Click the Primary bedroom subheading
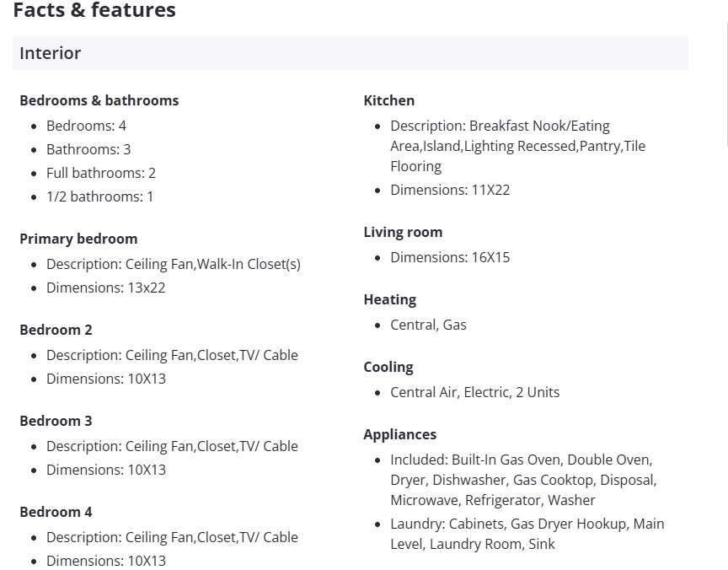Viewport: 728px width, 570px height. click(78, 239)
